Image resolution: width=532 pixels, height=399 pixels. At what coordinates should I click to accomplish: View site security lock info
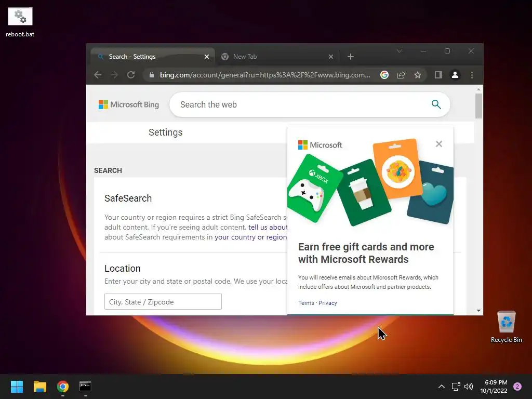pyautogui.click(x=152, y=75)
